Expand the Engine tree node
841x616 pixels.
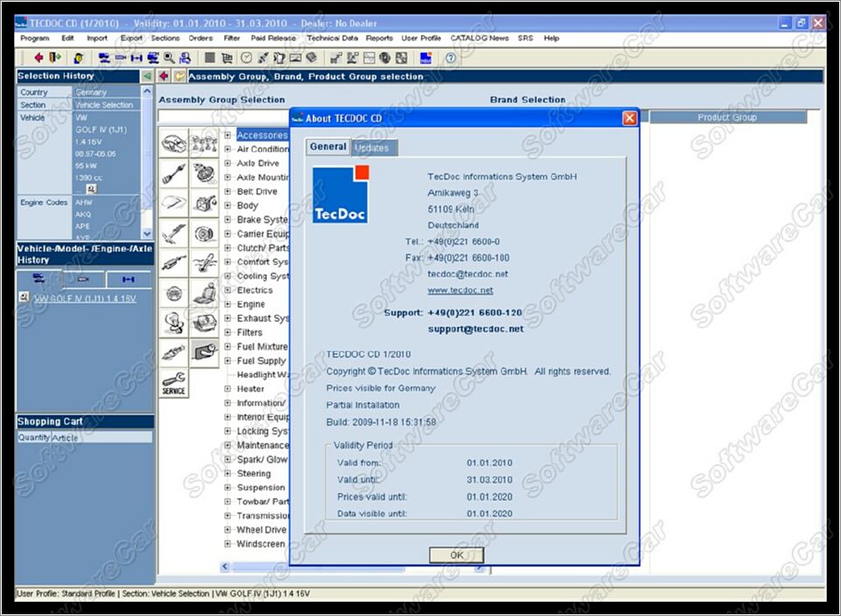pos(228,304)
